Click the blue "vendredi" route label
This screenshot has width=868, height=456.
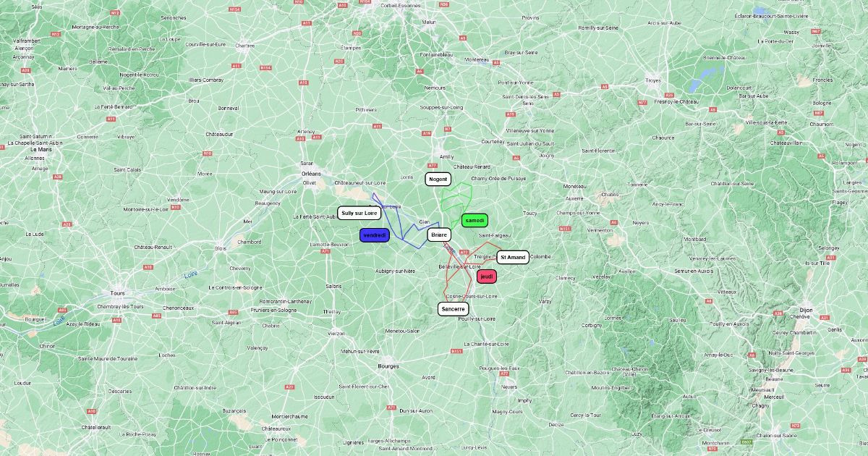(x=375, y=235)
